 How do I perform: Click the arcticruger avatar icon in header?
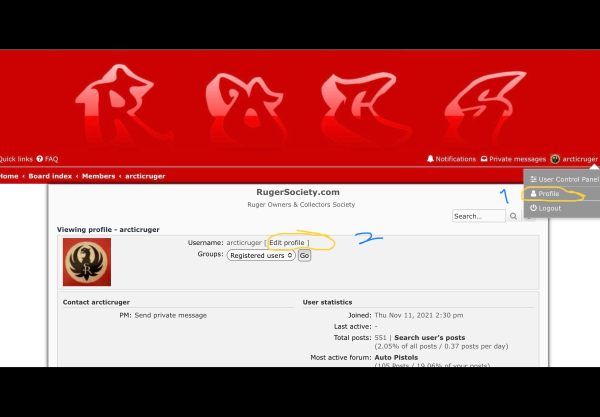tap(555, 159)
